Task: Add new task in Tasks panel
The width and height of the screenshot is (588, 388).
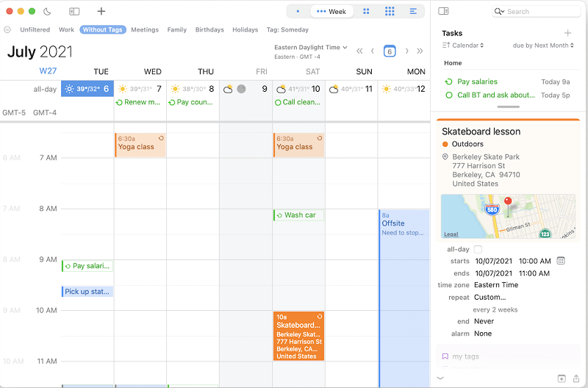Action: pyautogui.click(x=567, y=33)
